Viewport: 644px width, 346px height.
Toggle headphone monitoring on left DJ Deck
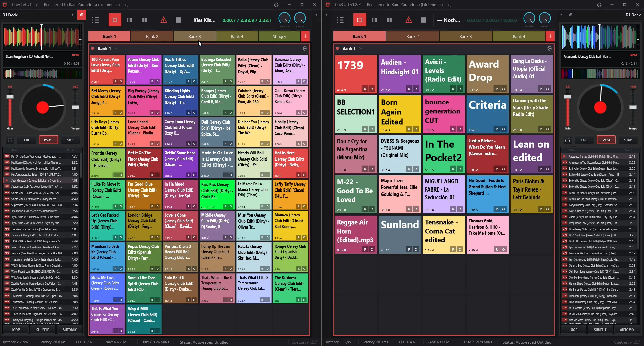pyautogui.click(x=10, y=140)
